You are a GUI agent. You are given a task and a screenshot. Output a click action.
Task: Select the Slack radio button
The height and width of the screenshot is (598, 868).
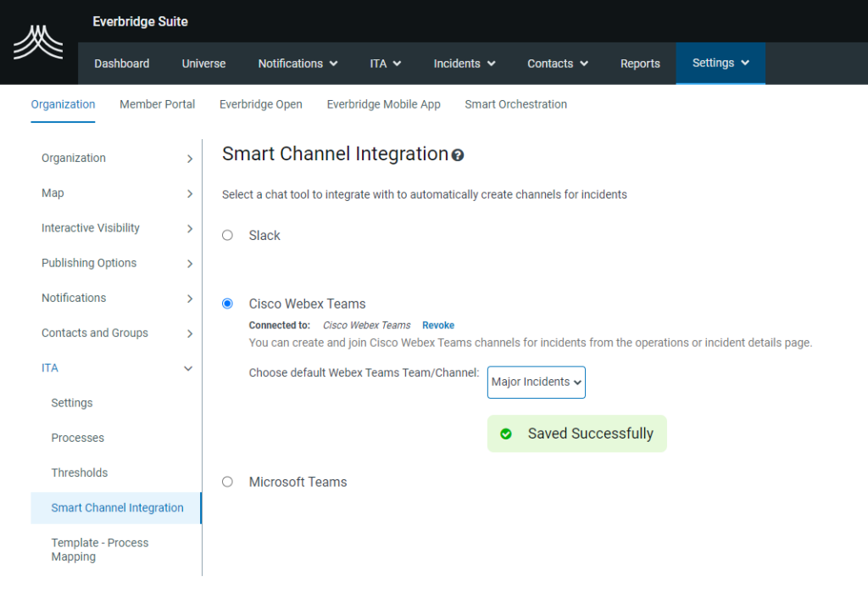coord(227,235)
